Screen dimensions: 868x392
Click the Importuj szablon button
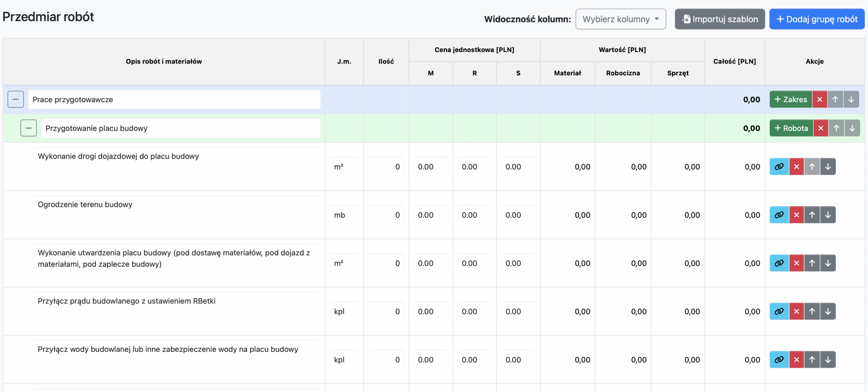pos(719,19)
